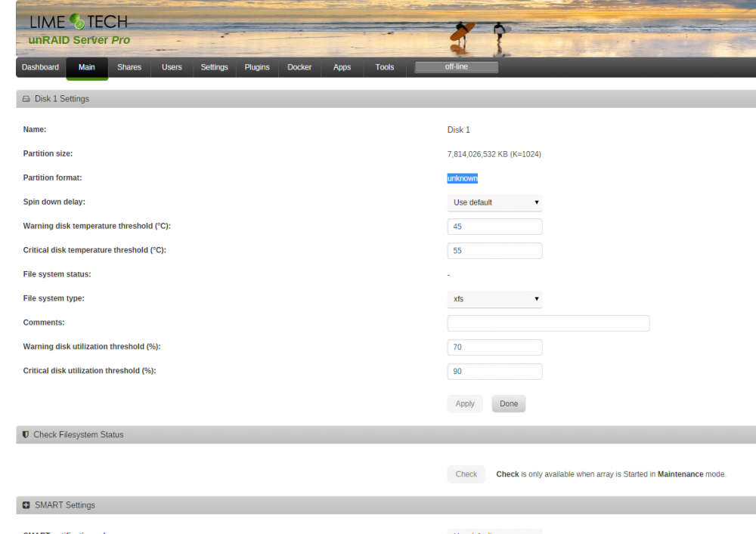This screenshot has width=756, height=534.
Task: Click the Done button
Action: [509, 403]
